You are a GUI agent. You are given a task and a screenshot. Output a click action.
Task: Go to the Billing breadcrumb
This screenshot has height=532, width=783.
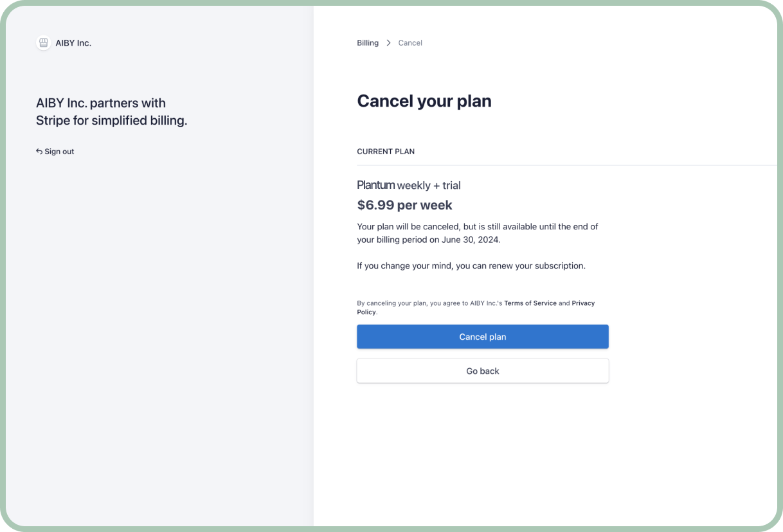click(368, 43)
